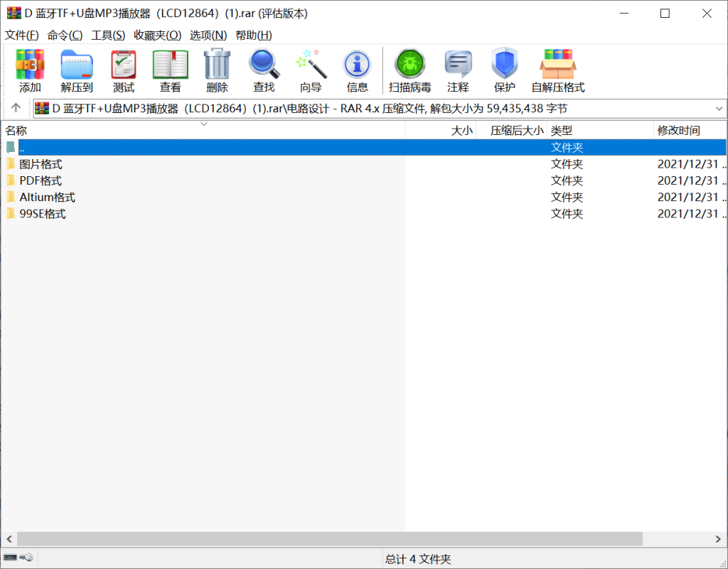
Task: Open the 收藏夹(O) favorites menu
Action: pos(157,35)
